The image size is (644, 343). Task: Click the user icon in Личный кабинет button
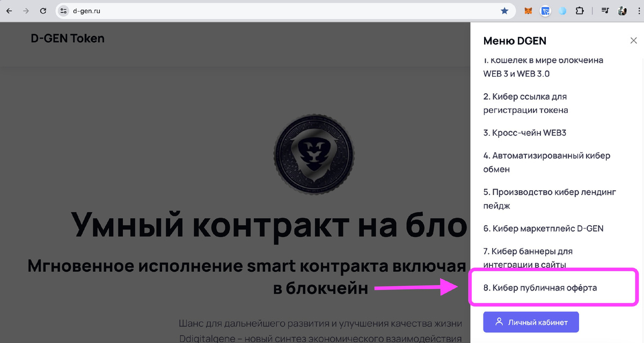(x=499, y=322)
